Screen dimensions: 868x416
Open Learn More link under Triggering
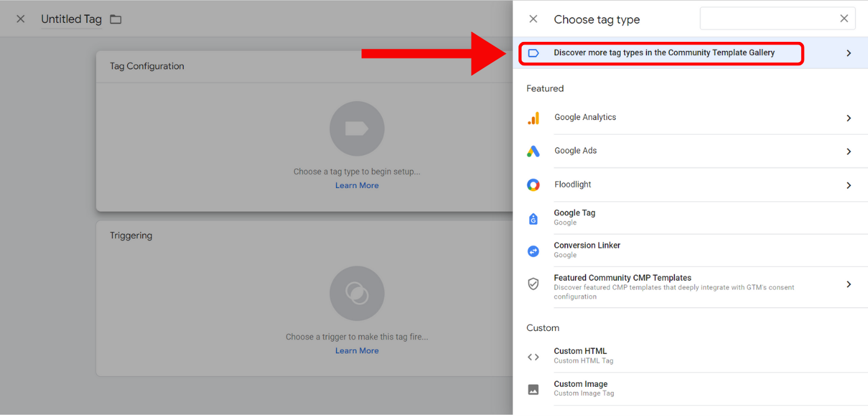click(x=357, y=351)
